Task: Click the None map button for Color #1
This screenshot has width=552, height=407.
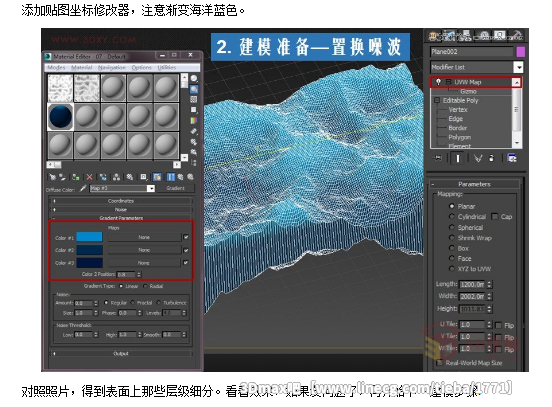Action: click(x=144, y=237)
